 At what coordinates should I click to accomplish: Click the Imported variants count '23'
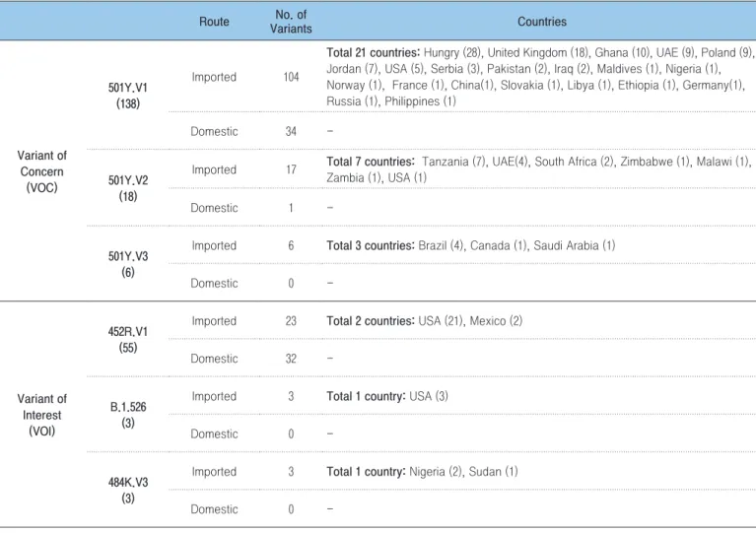coord(291,321)
